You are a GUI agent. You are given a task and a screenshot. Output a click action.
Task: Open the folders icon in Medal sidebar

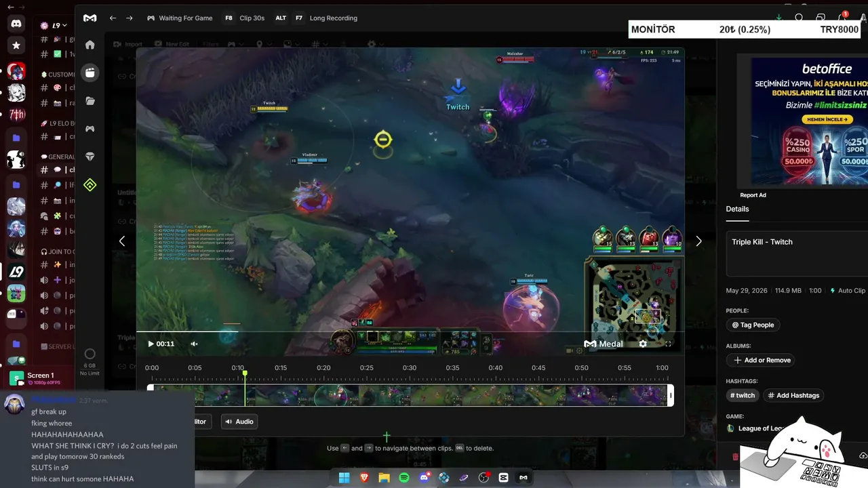pos(90,101)
